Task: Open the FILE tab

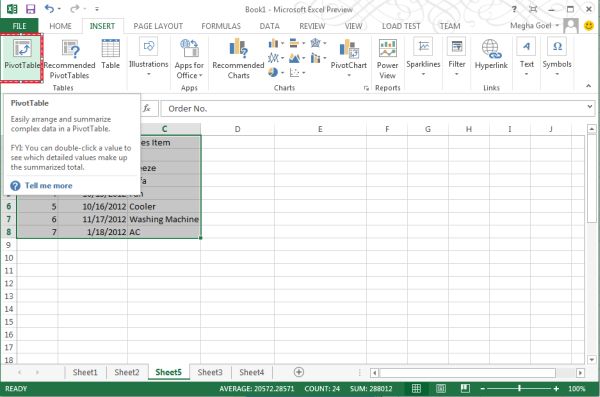Action: pos(19,26)
